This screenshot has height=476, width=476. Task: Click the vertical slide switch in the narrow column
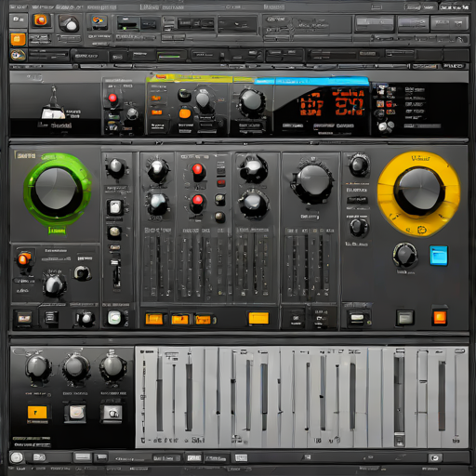(x=117, y=274)
